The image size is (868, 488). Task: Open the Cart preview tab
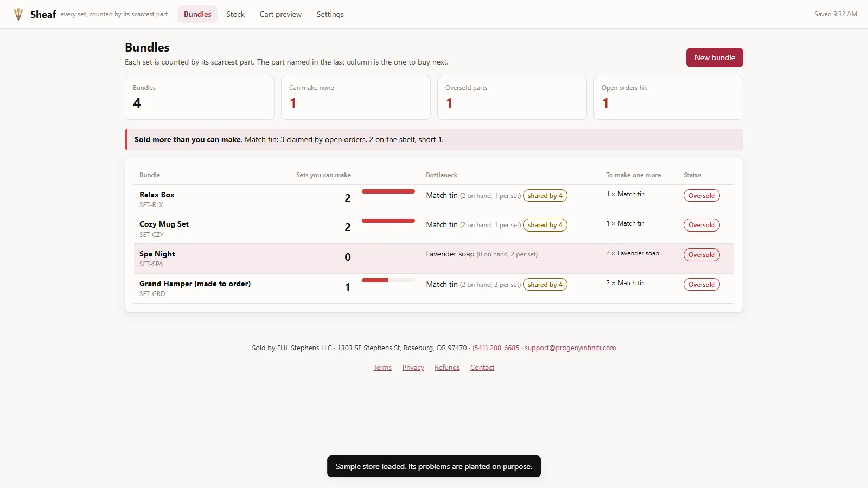280,14
